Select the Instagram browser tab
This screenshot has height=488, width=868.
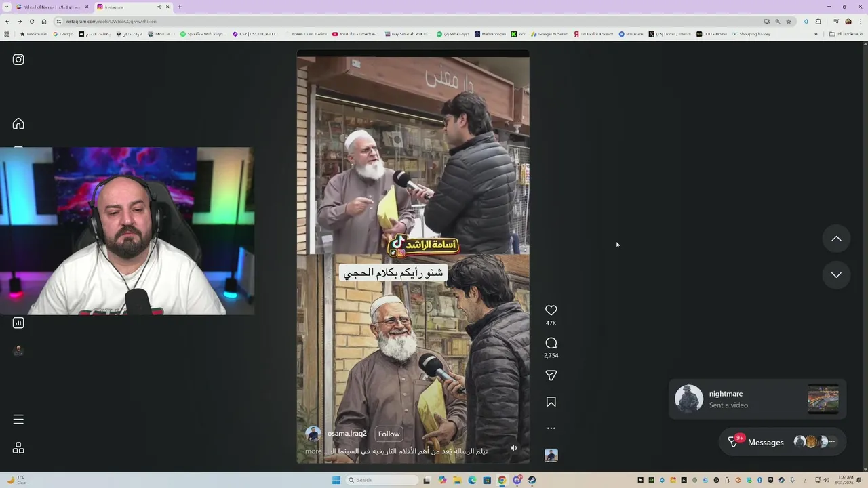[x=134, y=7]
